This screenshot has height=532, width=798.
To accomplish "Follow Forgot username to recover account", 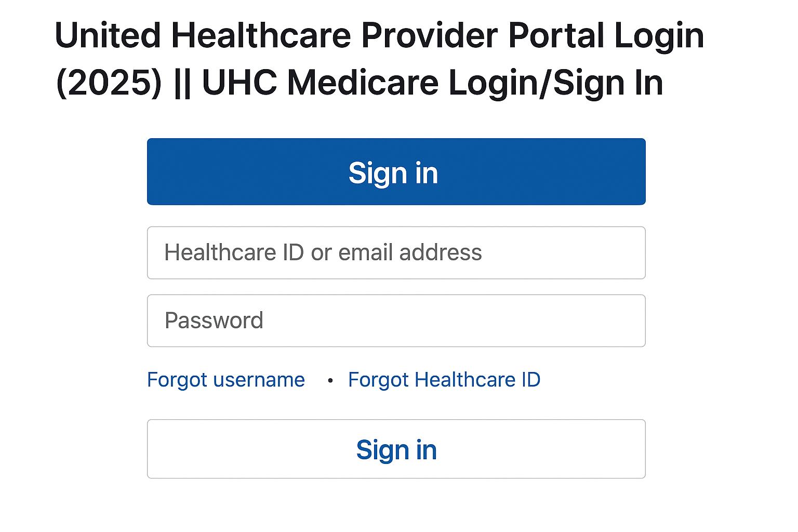I will [226, 379].
